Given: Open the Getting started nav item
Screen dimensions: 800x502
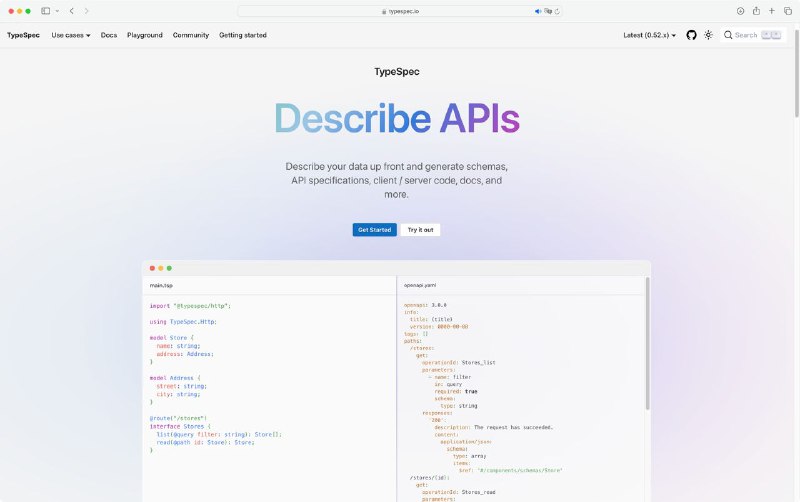Looking at the screenshot, I should click(243, 35).
